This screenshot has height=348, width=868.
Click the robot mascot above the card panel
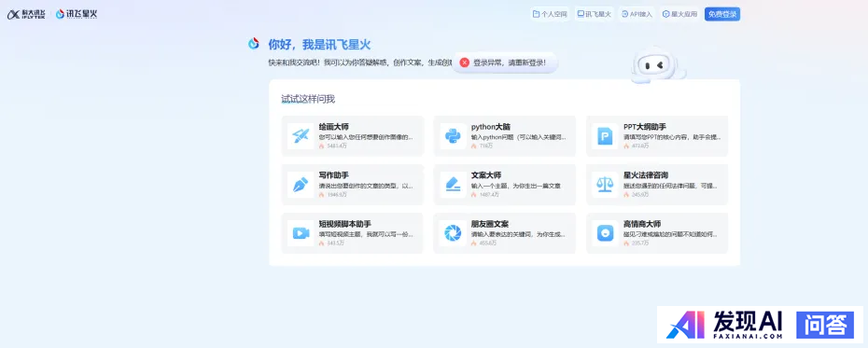(x=658, y=65)
